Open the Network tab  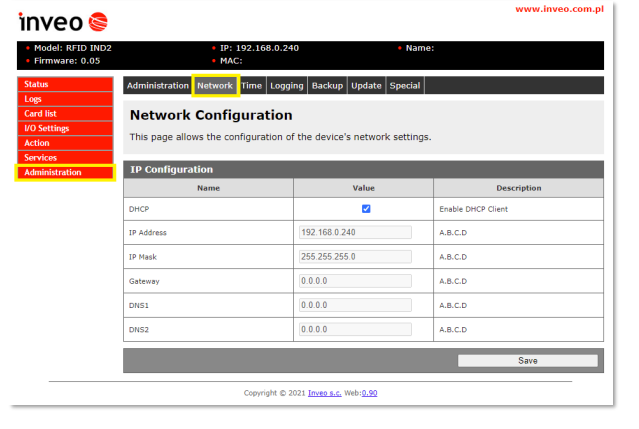point(215,86)
